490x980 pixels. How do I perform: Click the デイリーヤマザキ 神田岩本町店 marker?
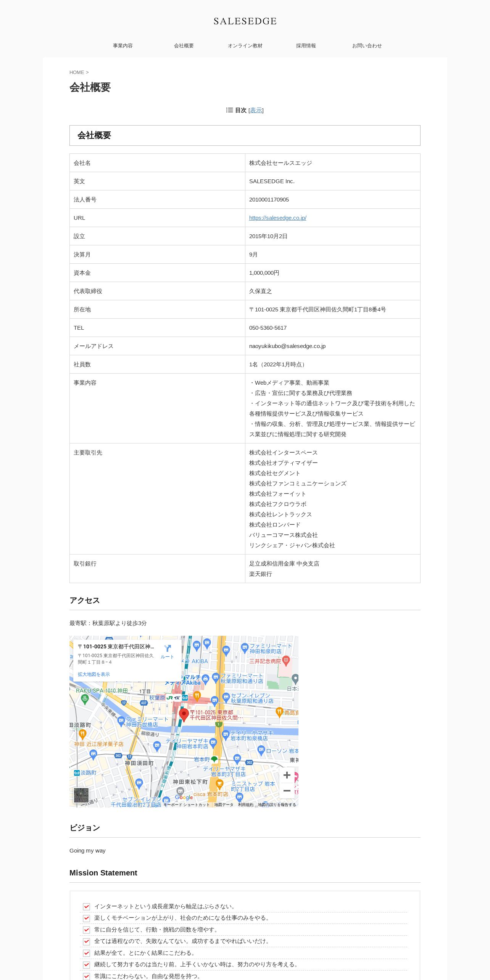click(x=213, y=743)
